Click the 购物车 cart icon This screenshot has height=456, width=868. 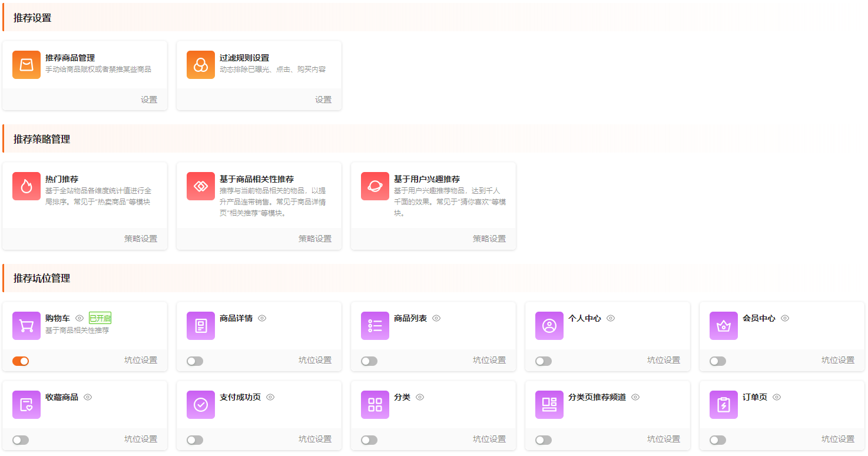(26, 326)
